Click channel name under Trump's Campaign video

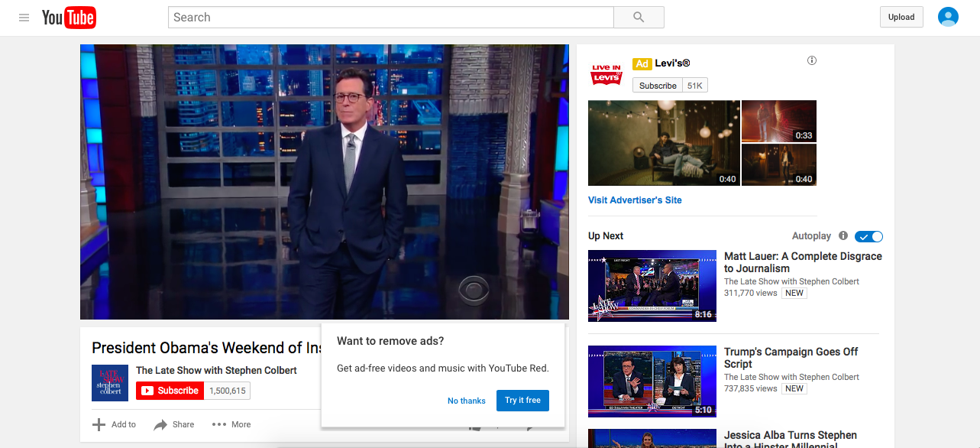791,377
